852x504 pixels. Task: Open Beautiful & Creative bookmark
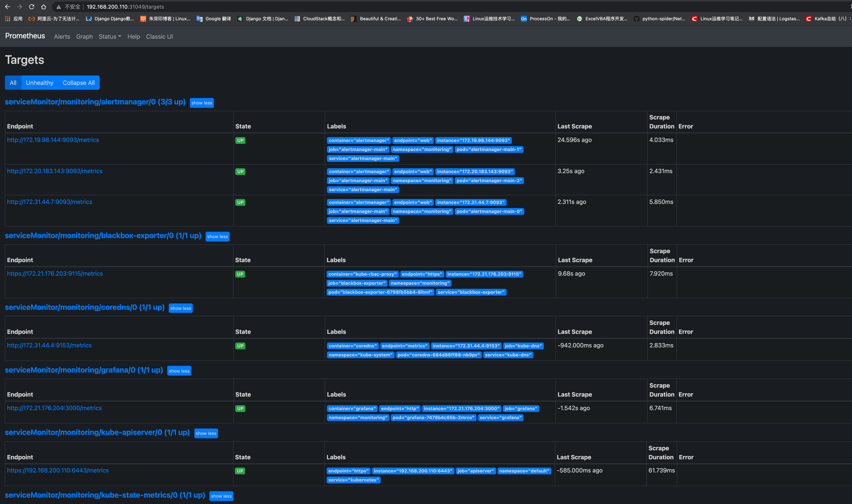coord(376,19)
